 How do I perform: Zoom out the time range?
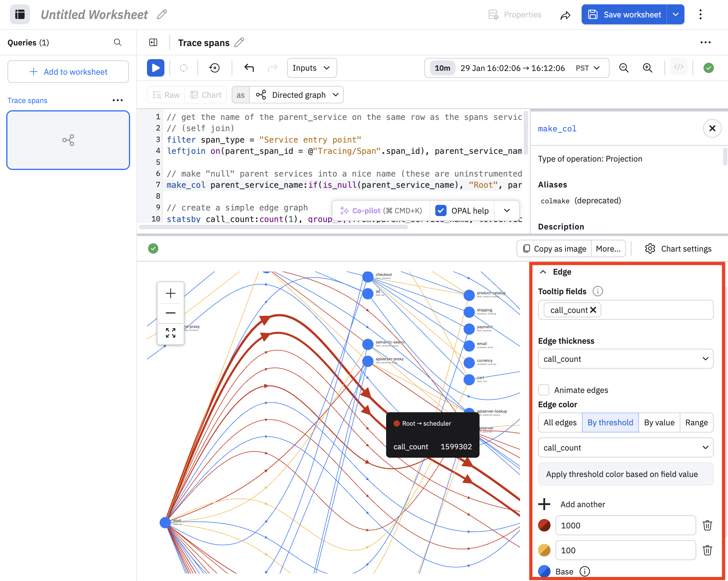[624, 68]
